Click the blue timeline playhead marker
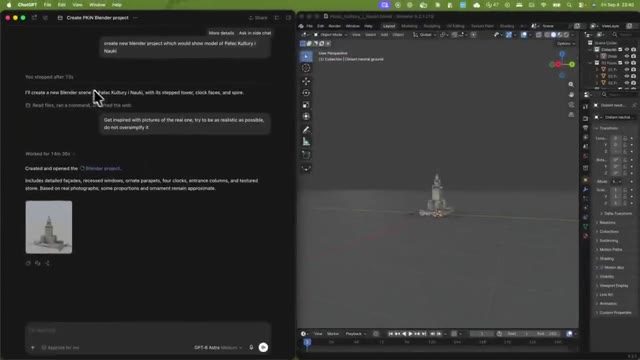Screen dimensions: 640x360 tap(307, 342)
